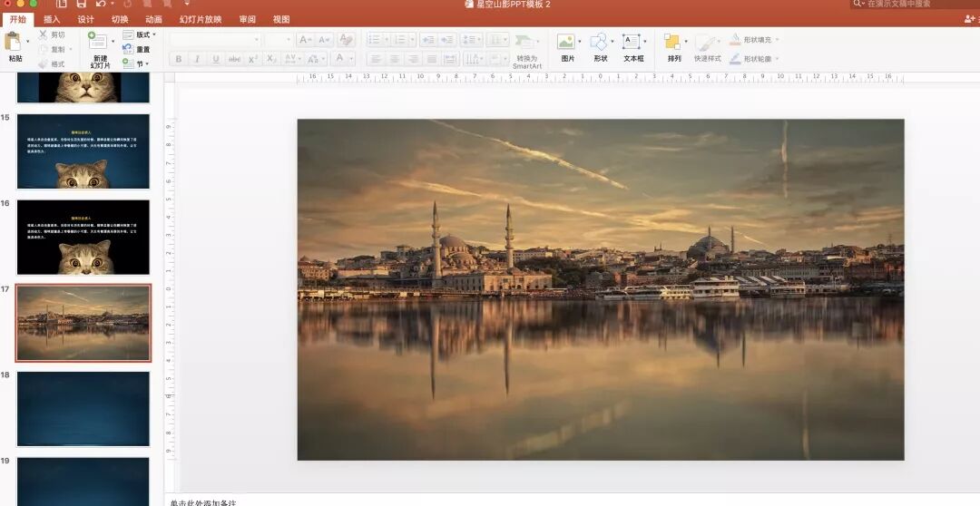Click the Copy (复制) button
This screenshot has width=980, height=506.
point(52,49)
